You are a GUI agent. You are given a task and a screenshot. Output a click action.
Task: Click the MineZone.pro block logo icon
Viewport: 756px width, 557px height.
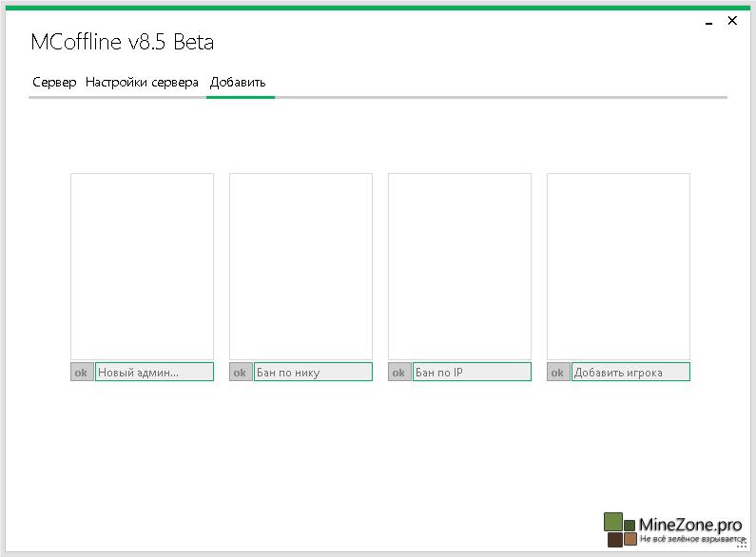pos(619,529)
